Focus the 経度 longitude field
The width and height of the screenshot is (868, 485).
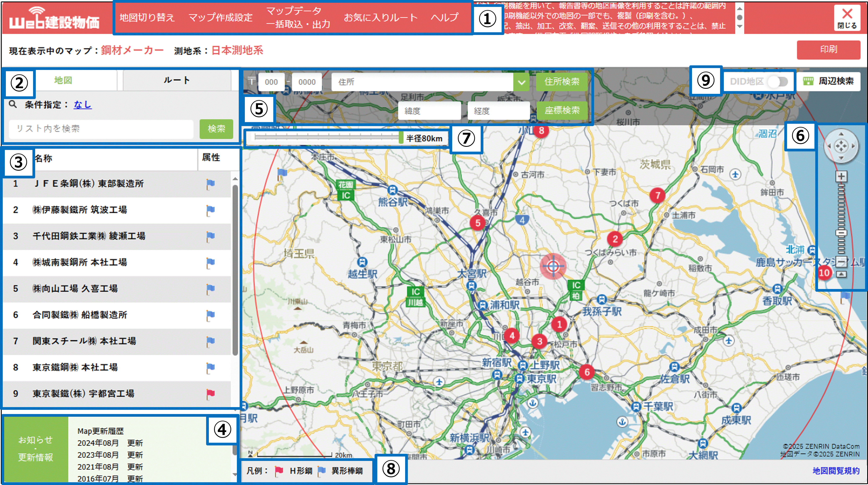(499, 111)
